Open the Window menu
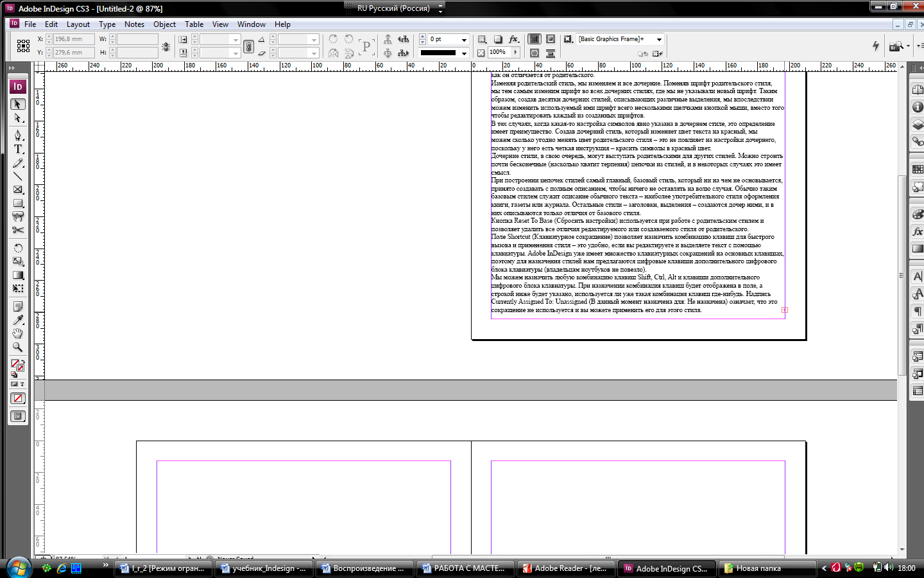Screen dimensions: 924x578 (252, 24)
